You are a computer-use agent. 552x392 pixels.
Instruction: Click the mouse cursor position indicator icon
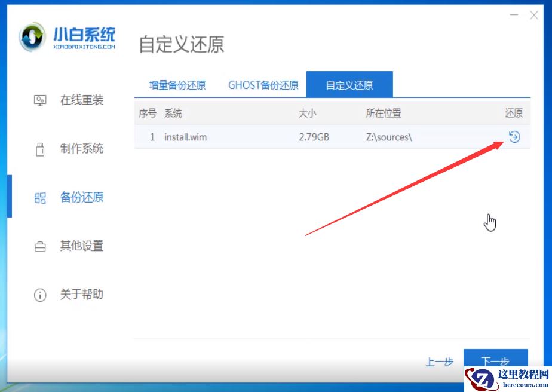pyautogui.click(x=490, y=221)
